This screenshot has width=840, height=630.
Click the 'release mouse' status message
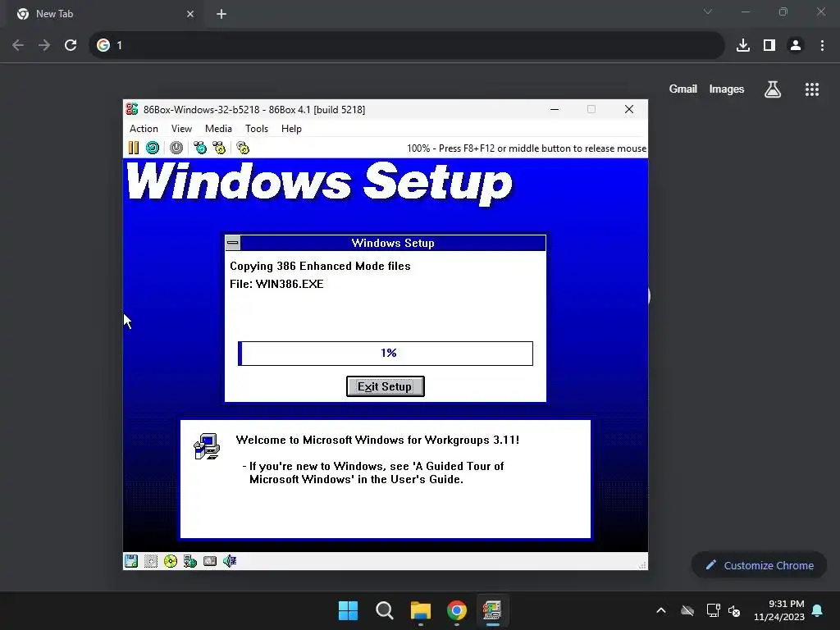point(526,148)
